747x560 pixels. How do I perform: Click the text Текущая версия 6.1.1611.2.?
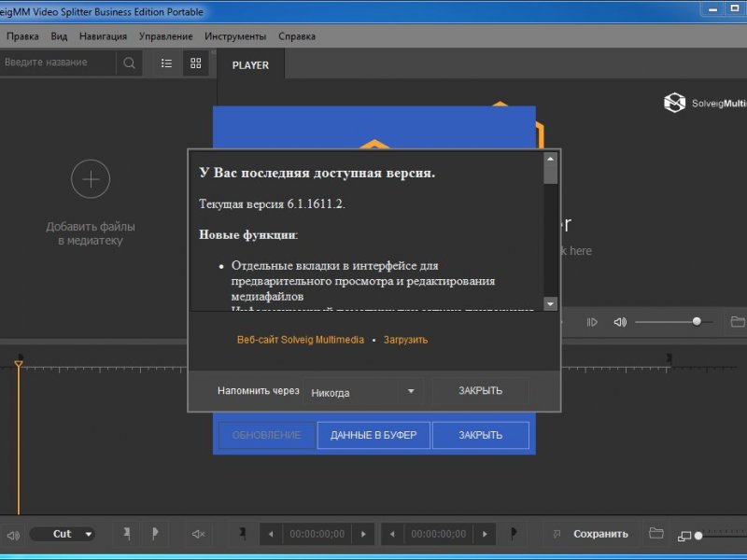click(272, 204)
